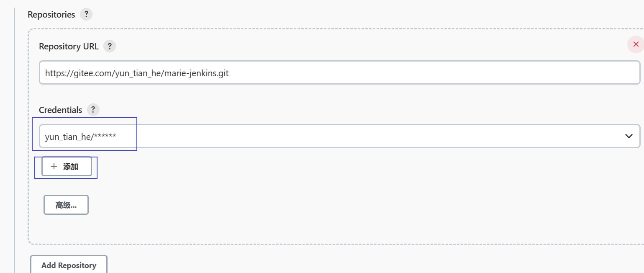Delete this repository with the red X

pos(636,44)
